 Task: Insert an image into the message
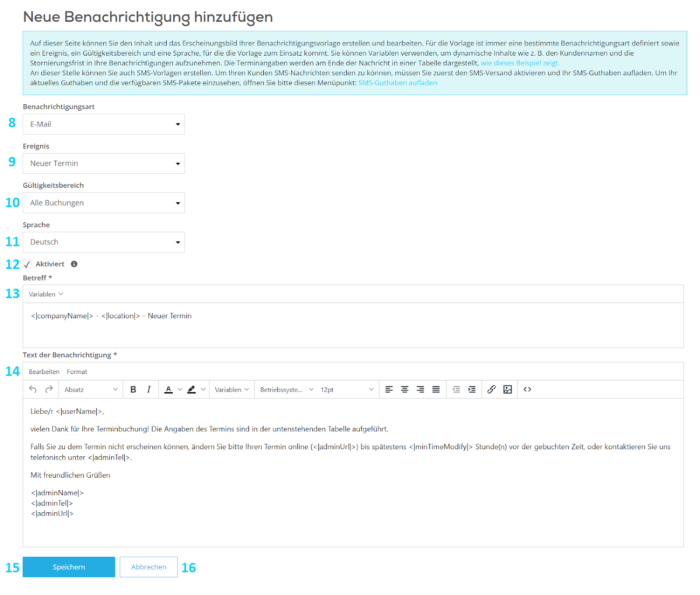click(507, 389)
